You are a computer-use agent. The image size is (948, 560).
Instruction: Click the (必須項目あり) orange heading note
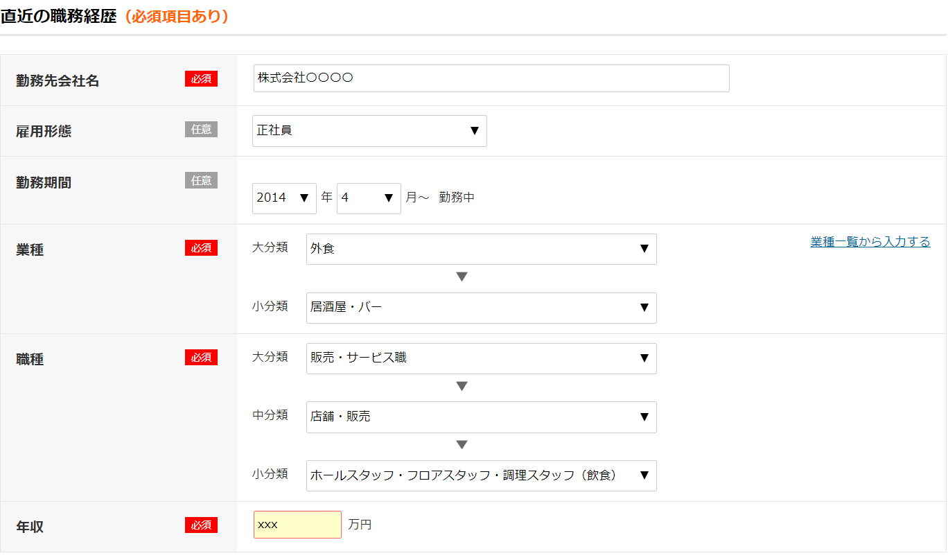click(x=175, y=17)
